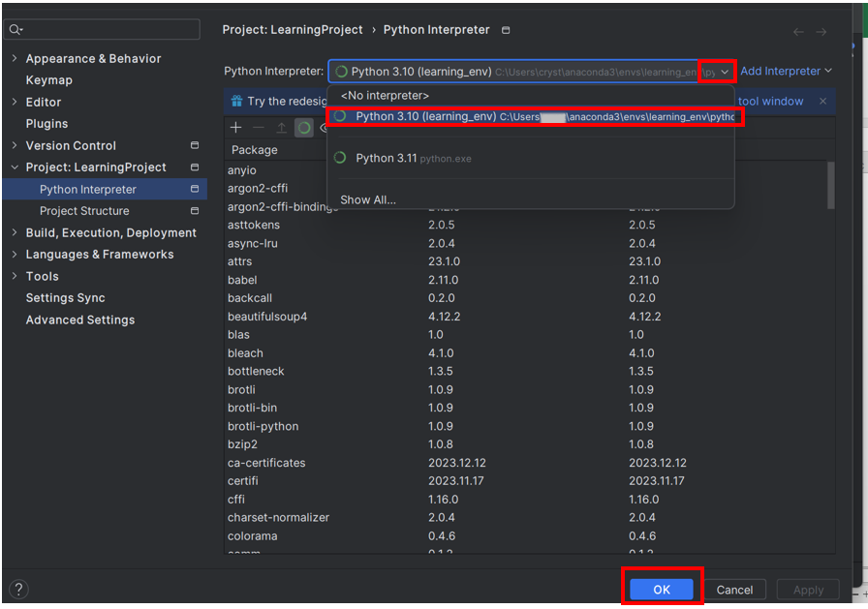Expand the Tools section

point(15,276)
